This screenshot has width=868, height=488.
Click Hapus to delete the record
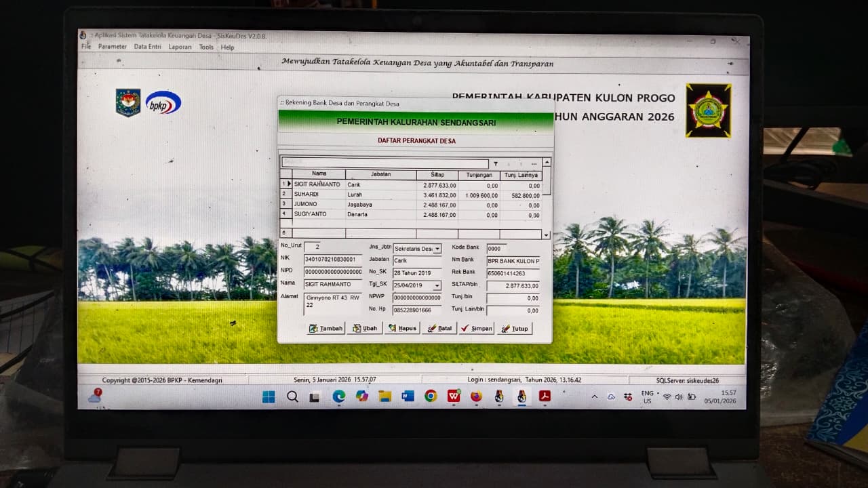coord(401,329)
